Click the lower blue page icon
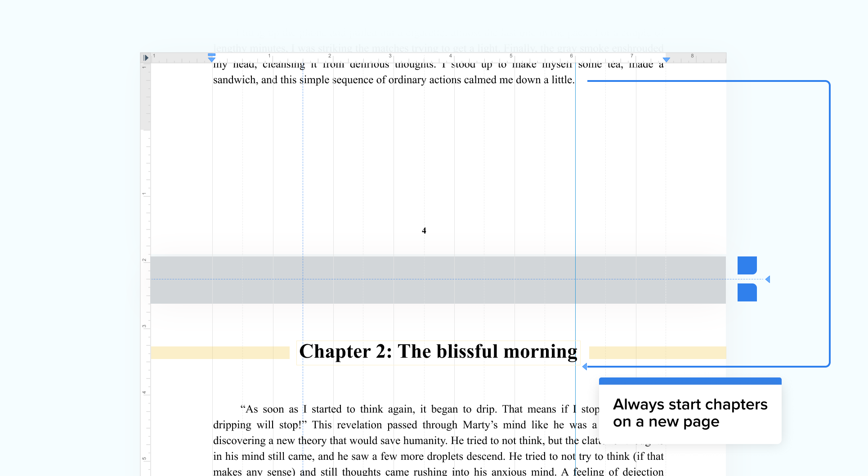The width and height of the screenshot is (868, 476). tap(747, 292)
